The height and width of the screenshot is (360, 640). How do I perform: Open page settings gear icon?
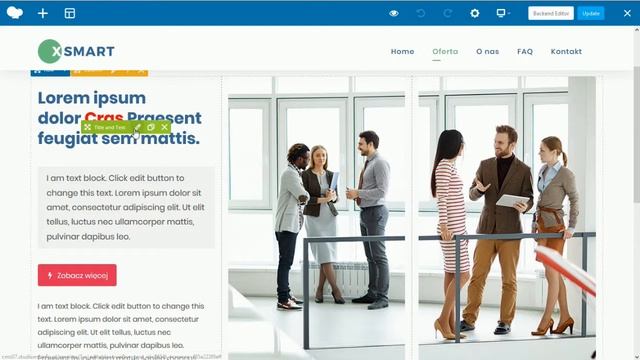tap(475, 13)
